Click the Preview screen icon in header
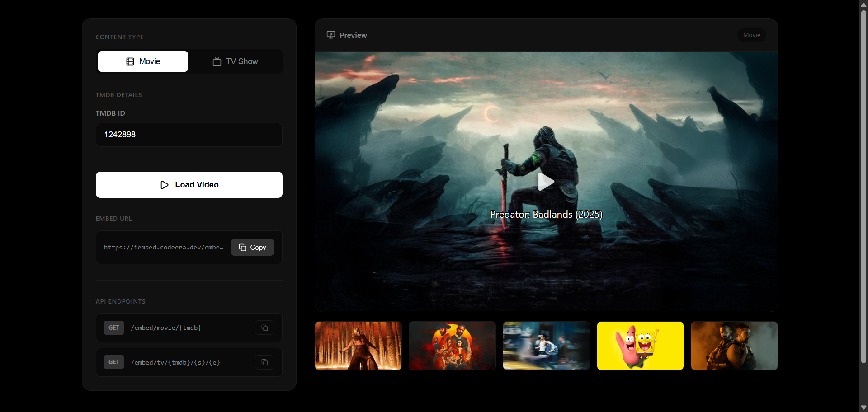 (331, 35)
